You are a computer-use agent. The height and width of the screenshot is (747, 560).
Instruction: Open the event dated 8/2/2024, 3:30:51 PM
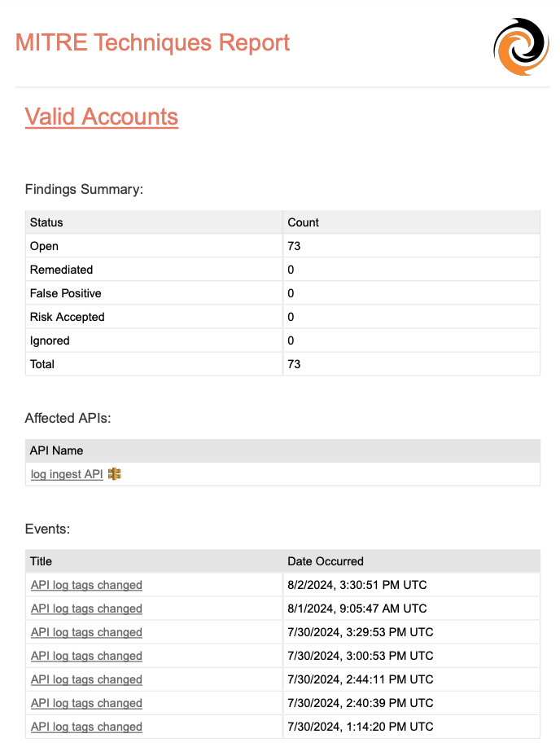[x=86, y=585]
